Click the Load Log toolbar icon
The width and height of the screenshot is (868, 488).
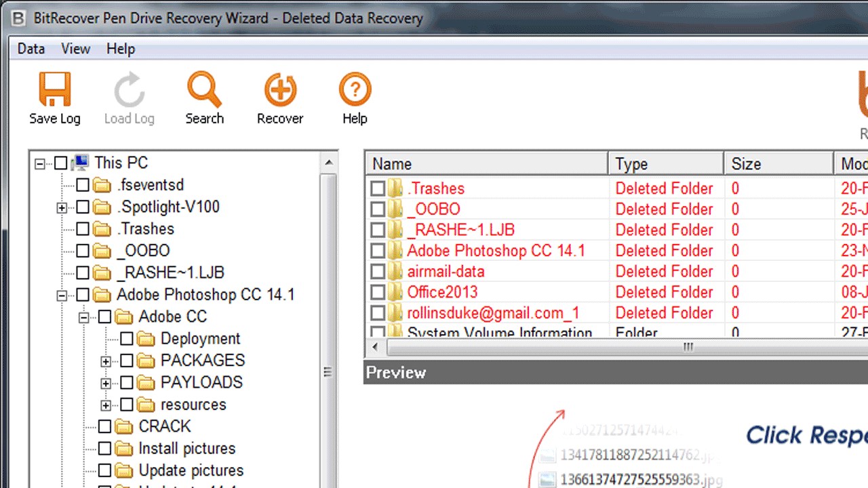(129, 90)
